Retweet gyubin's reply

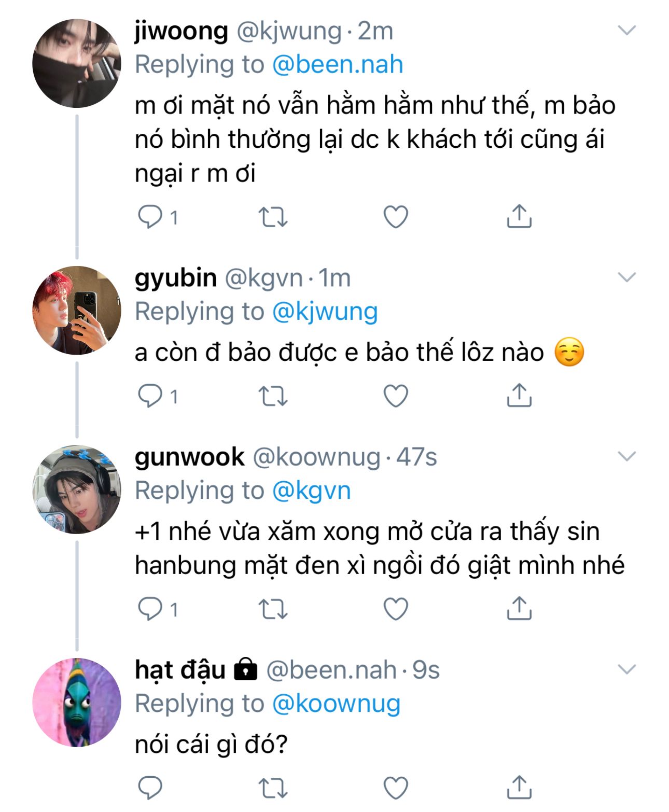coord(273,396)
